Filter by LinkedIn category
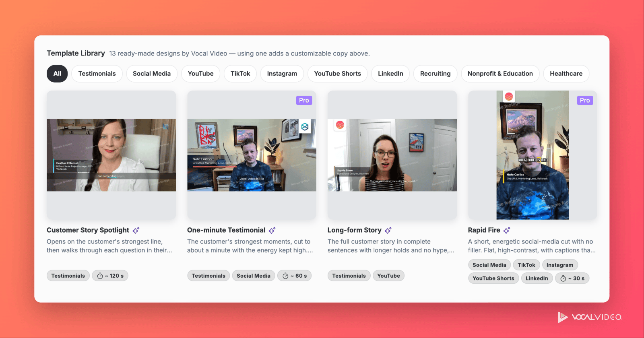The width and height of the screenshot is (644, 338). click(x=390, y=74)
